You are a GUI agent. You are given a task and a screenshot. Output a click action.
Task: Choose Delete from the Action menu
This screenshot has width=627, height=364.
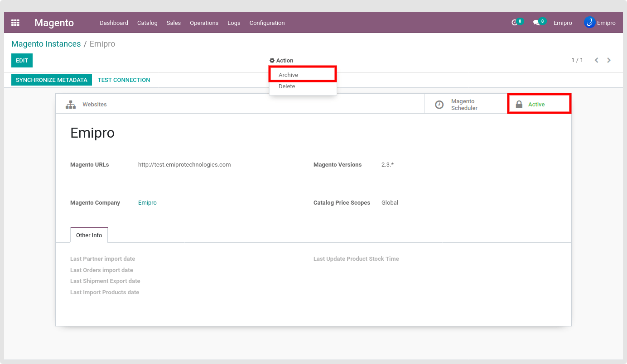tap(303, 86)
